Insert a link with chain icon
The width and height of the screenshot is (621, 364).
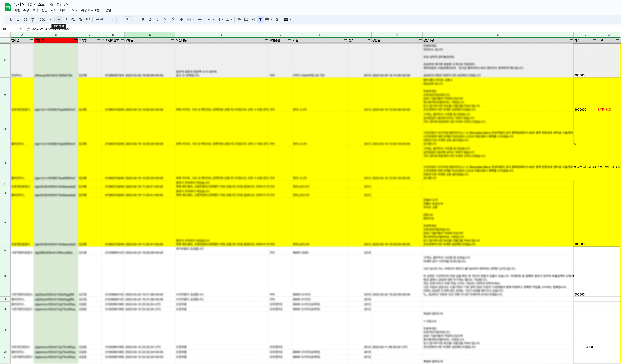pyautogui.click(x=239, y=19)
